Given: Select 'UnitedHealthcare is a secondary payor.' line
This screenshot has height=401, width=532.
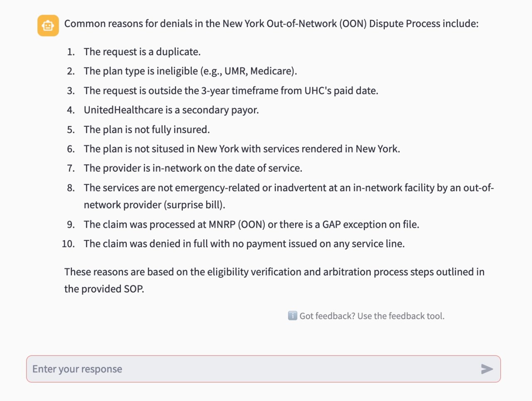Looking at the screenshot, I should [171, 110].
